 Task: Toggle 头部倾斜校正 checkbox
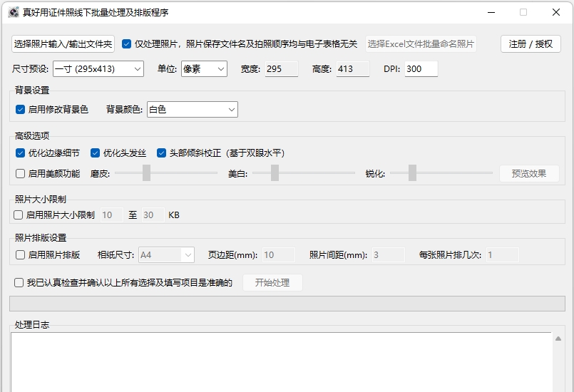161,153
